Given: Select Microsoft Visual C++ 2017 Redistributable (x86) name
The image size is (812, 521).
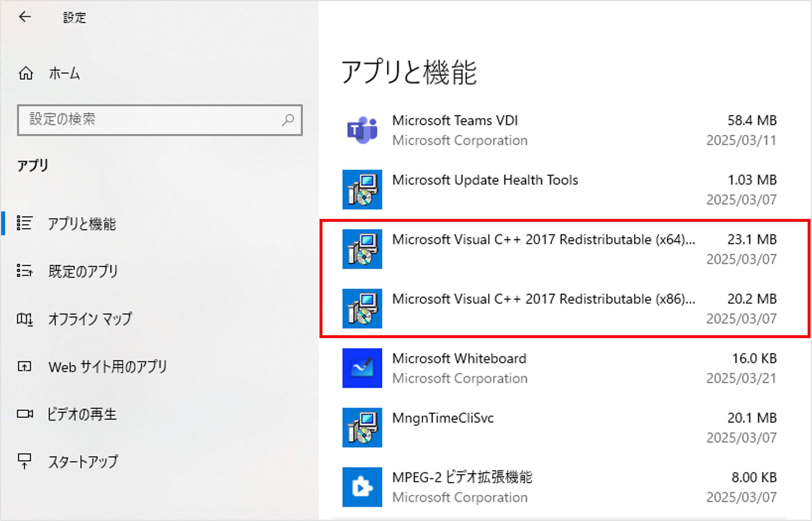Looking at the screenshot, I should pos(544,299).
